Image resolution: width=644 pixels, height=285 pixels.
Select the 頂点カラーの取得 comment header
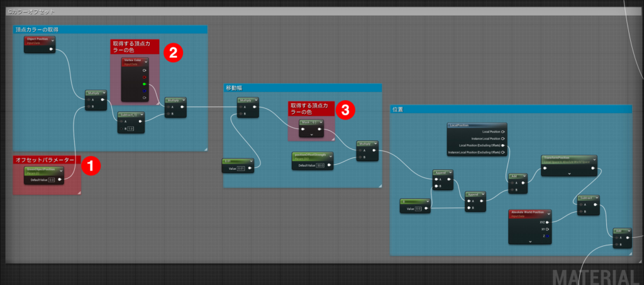pyautogui.click(x=110, y=30)
